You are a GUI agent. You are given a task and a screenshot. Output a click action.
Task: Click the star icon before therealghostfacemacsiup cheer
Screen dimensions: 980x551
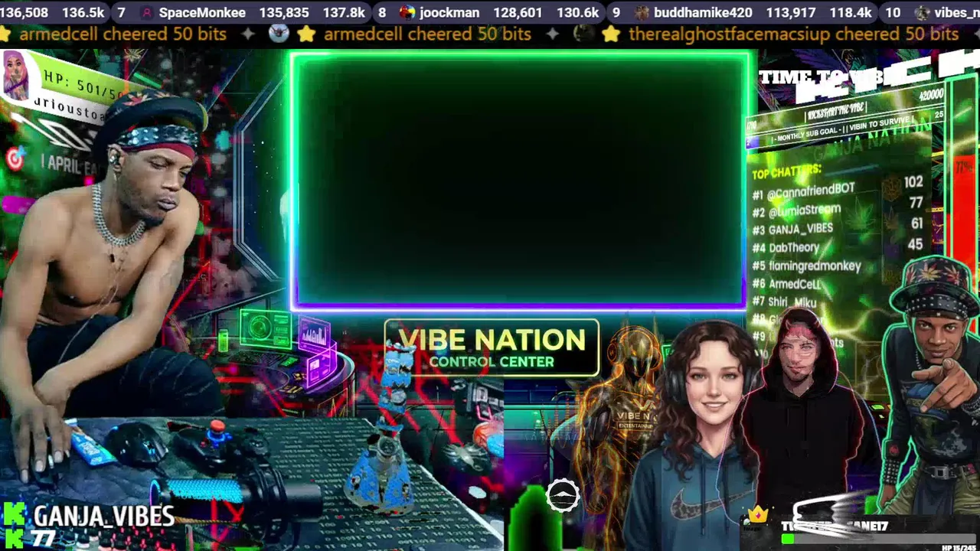coord(611,34)
